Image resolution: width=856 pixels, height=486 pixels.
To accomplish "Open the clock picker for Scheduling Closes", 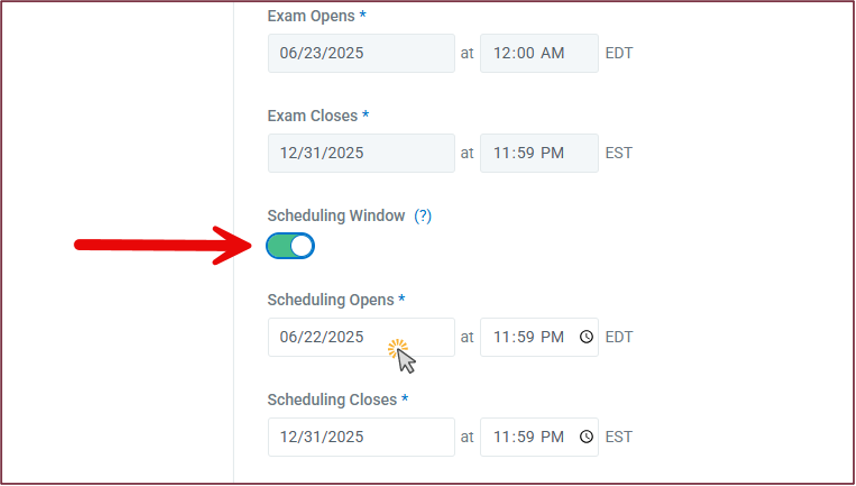I will click(586, 437).
